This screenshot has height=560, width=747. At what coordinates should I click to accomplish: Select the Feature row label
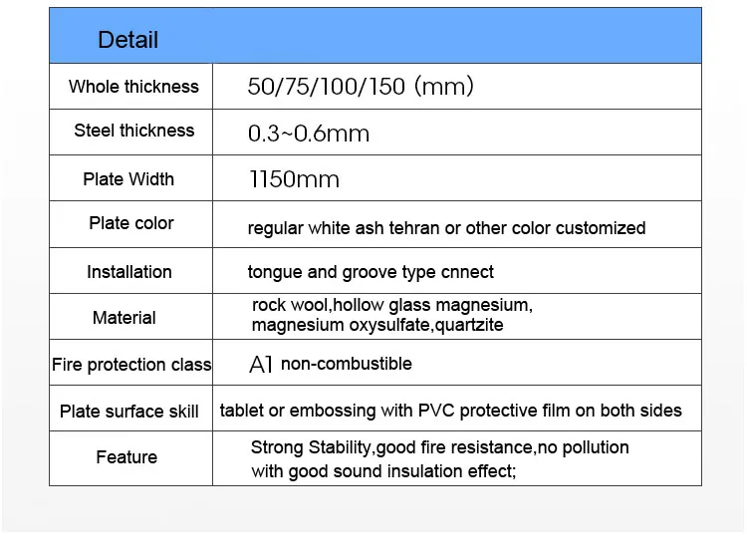tap(126, 457)
